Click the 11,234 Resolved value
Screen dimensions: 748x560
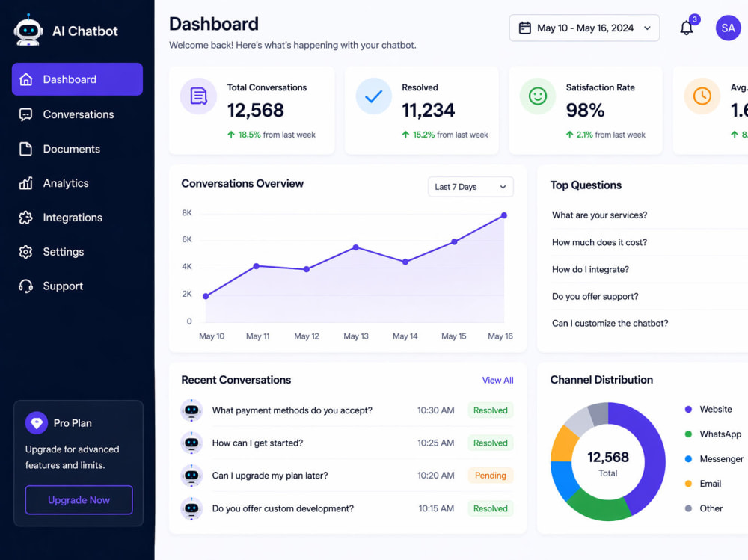click(x=429, y=110)
